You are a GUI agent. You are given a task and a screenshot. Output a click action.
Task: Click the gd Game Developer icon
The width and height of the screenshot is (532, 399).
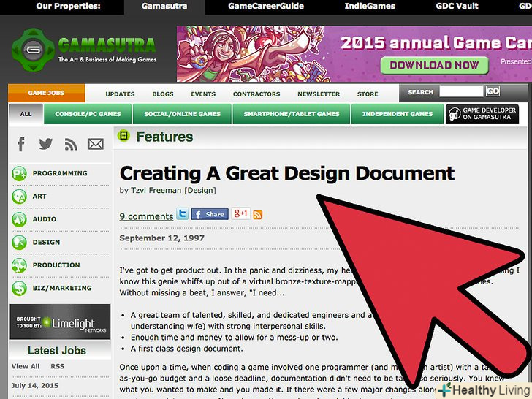click(x=455, y=114)
